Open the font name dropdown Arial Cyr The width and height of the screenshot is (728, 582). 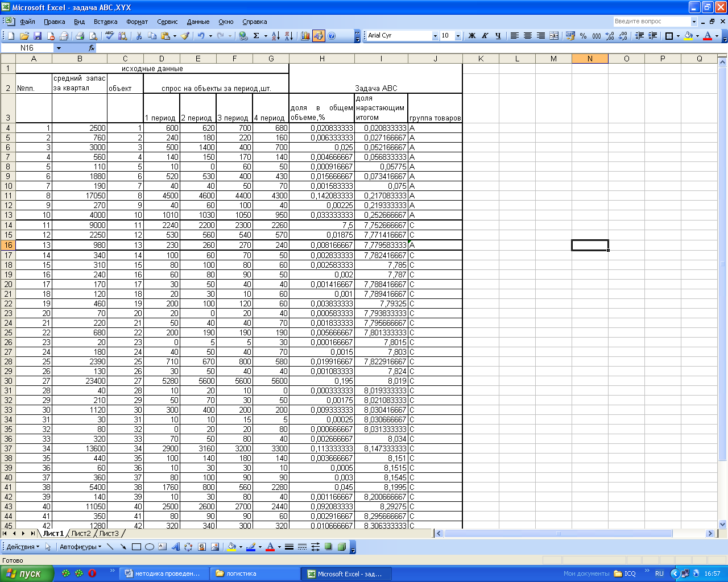tap(435, 36)
